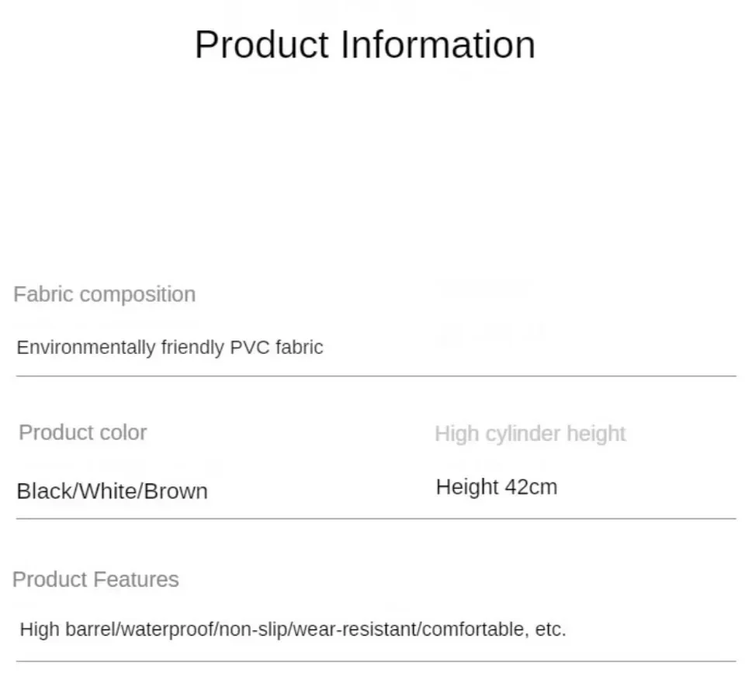Image resolution: width=745 pixels, height=700 pixels.
Task: Click the Product Information heading
Action: click(x=365, y=44)
